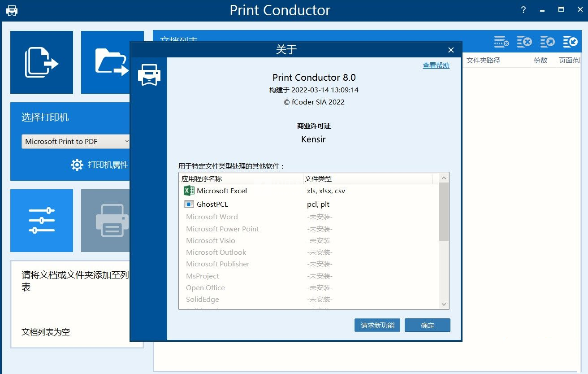Select the Microsoft Outlook row
The width and height of the screenshot is (588, 374).
[x=309, y=252]
